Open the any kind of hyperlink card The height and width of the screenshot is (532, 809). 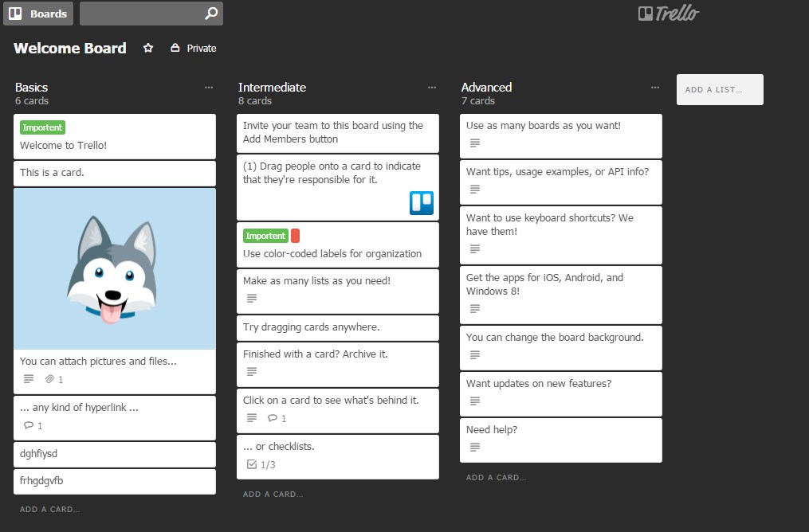(115, 418)
